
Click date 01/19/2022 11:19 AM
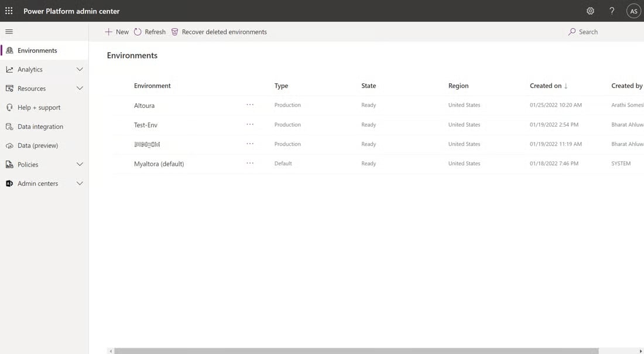[x=556, y=144]
